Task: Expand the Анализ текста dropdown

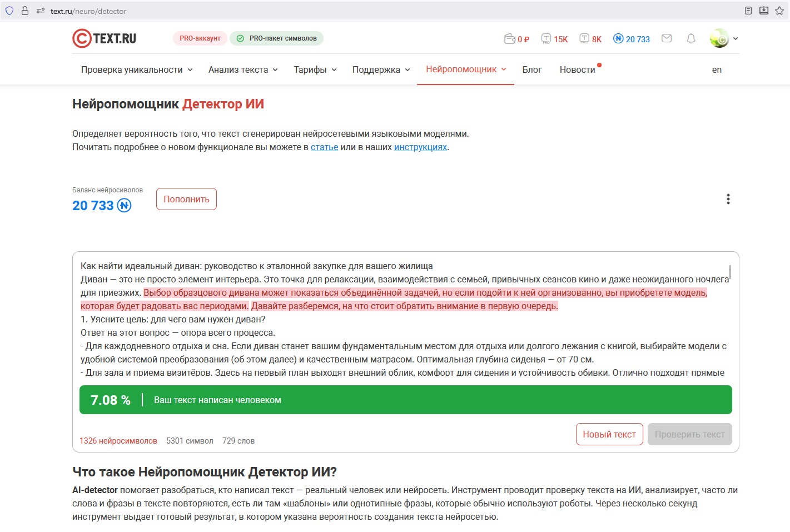Action: 243,69
